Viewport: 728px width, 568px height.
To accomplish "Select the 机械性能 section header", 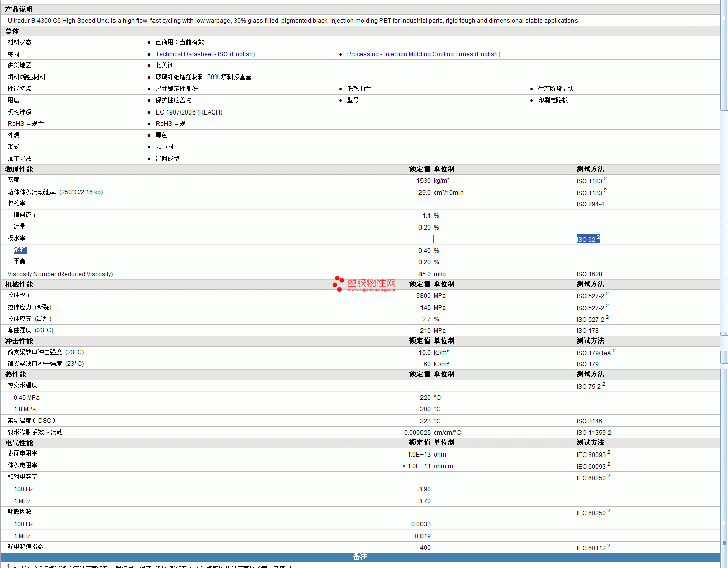I will coord(19,285).
